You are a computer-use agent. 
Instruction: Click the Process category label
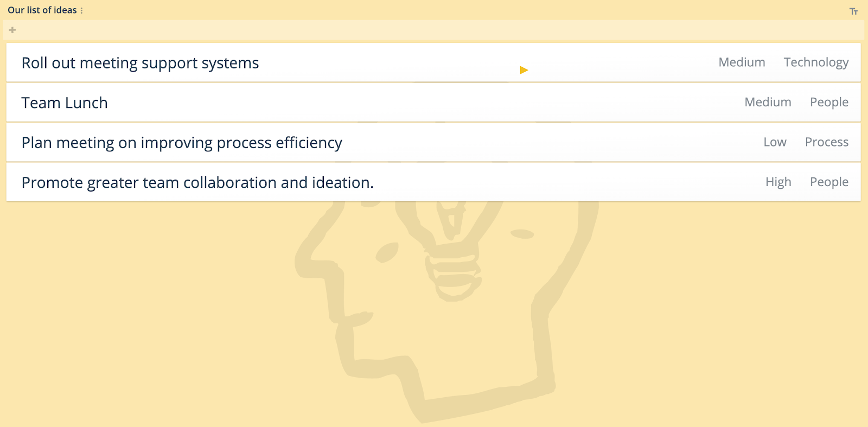tap(826, 142)
